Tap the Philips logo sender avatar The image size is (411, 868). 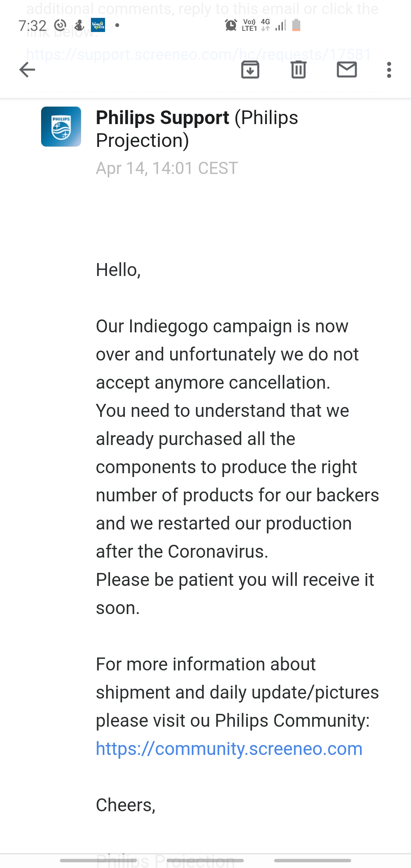[x=61, y=127]
